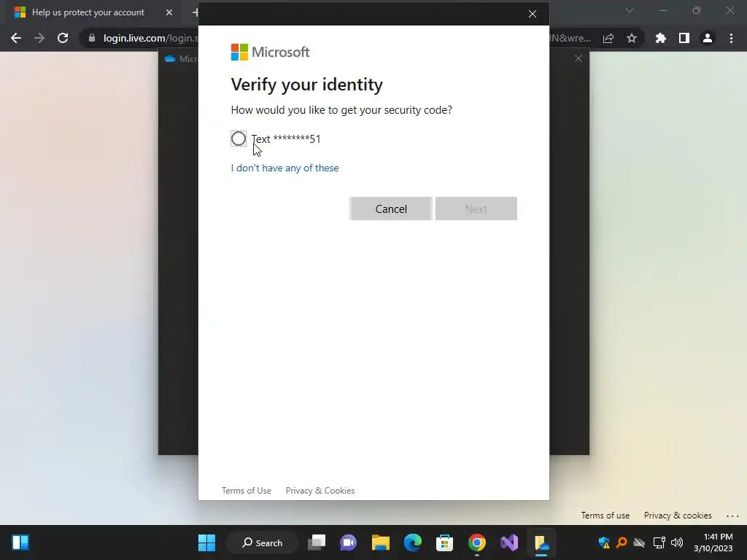
Task: Open Windows widgets panel
Action: 20,542
